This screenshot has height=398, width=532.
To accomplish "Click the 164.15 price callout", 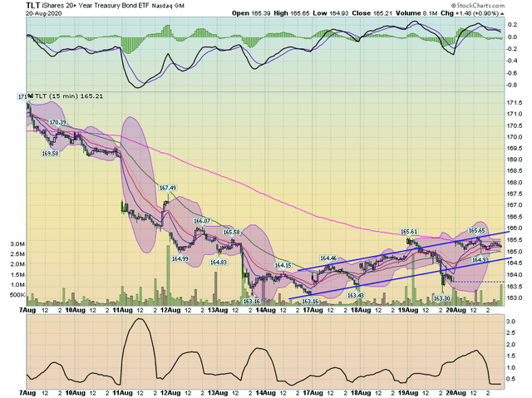I will (x=283, y=265).
